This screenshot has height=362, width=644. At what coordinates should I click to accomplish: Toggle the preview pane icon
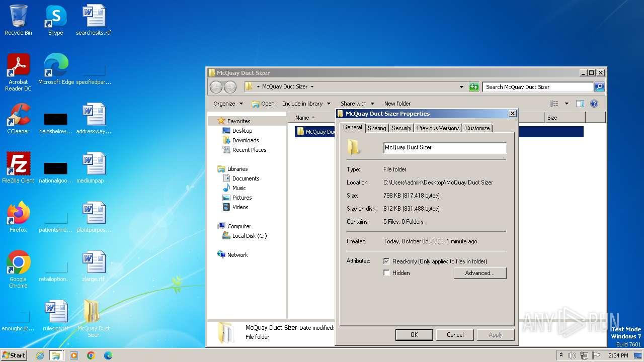[x=580, y=104]
